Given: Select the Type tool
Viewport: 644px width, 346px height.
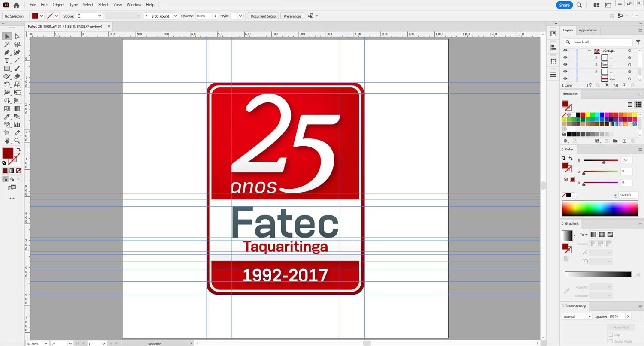Looking at the screenshot, I should click(7, 60).
